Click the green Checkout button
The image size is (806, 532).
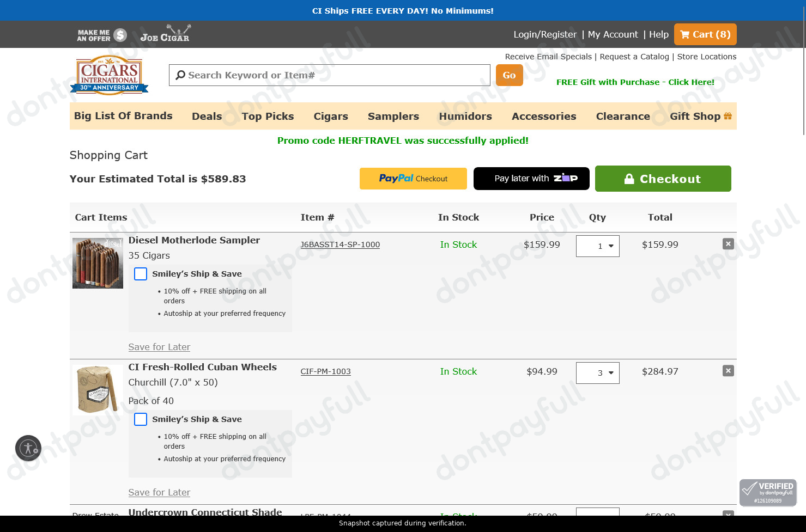tap(663, 179)
